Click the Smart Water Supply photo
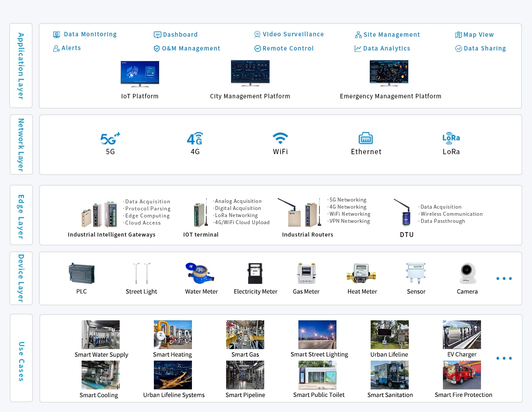The height and width of the screenshot is (412, 532). coord(101,334)
